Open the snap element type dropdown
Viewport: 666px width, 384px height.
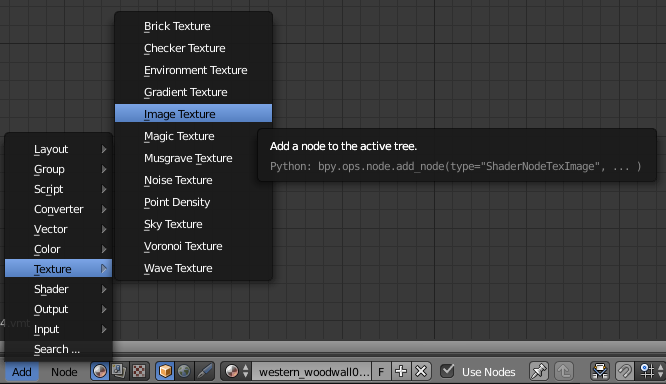click(650, 372)
